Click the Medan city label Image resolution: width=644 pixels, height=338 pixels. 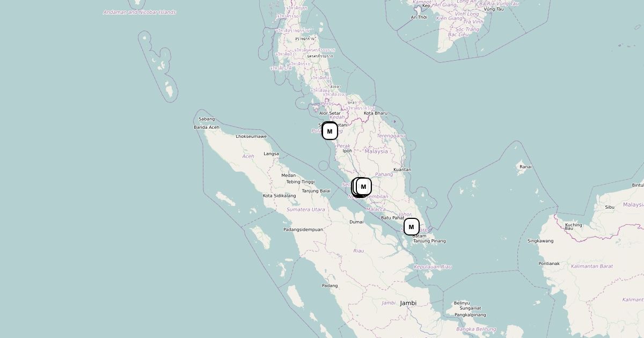(289, 175)
